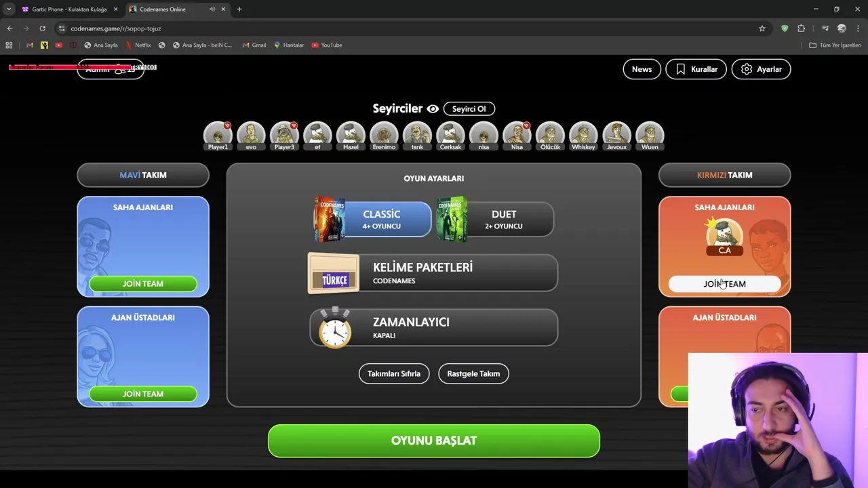868x488 pixels.
Task: Click the et snowman avatar
Action: click(317, 135)
